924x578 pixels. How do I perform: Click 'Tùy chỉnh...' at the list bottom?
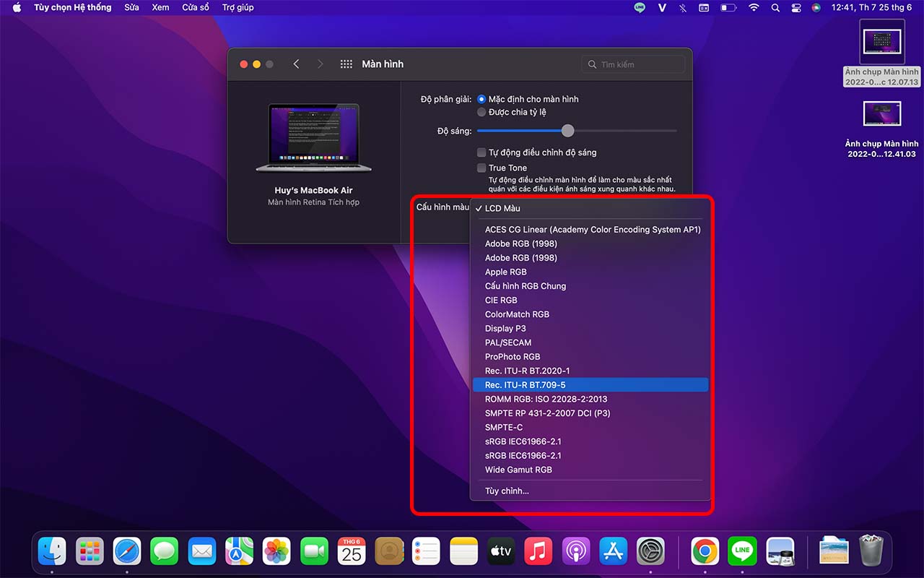507,491
